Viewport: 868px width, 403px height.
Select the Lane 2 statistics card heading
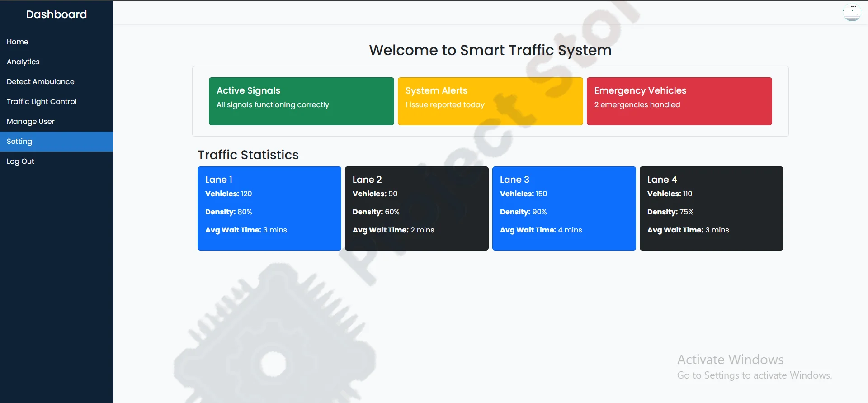[367, 180]
